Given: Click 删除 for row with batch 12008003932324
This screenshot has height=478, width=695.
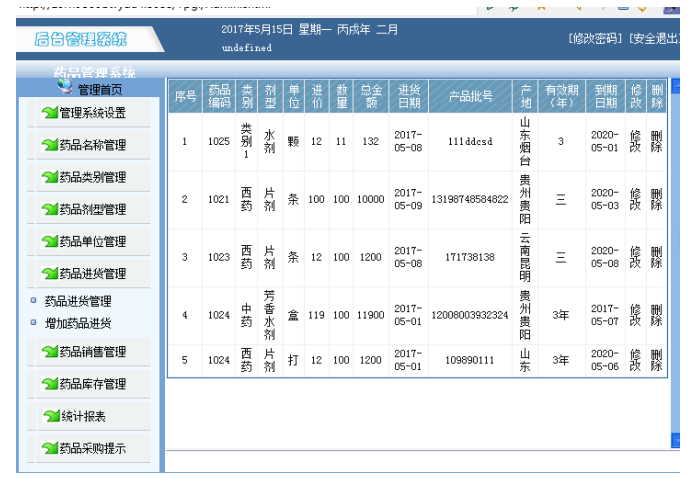Looking at the screenshot, I should tap(656, 315).
